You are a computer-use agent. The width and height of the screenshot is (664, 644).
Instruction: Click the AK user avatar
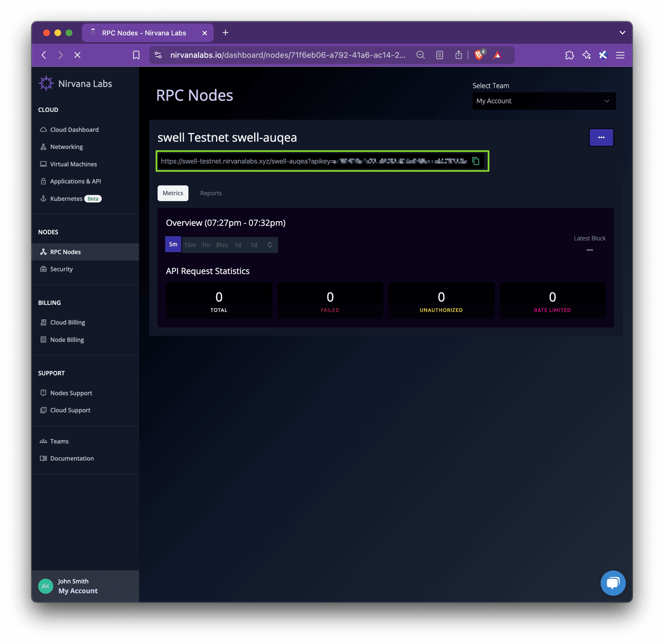coord(46,586)
